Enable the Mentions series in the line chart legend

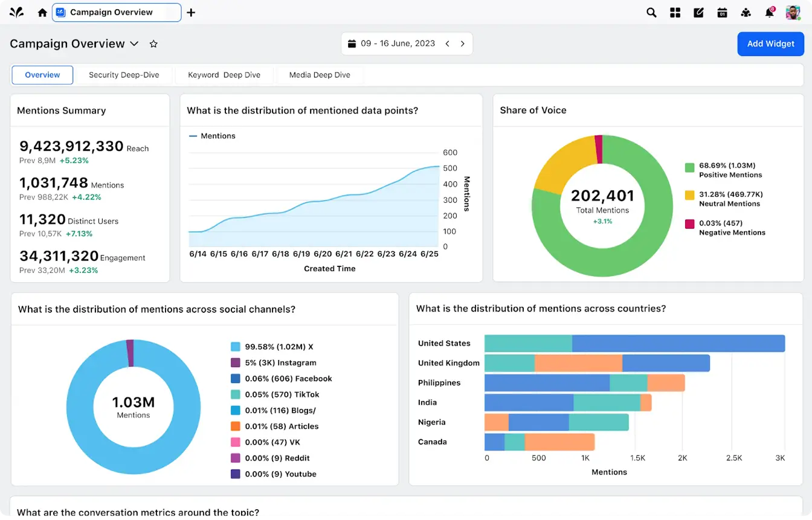211,135
